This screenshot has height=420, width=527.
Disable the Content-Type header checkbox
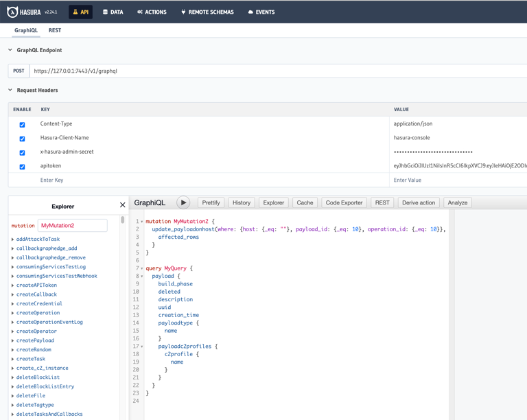(x=22, y=125)
